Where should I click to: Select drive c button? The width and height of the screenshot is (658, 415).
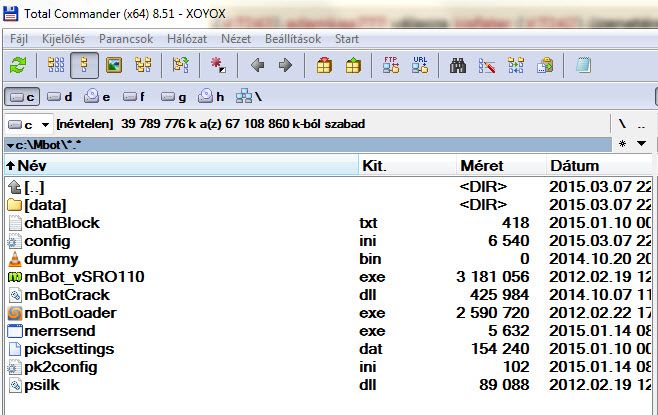(22, 97)
